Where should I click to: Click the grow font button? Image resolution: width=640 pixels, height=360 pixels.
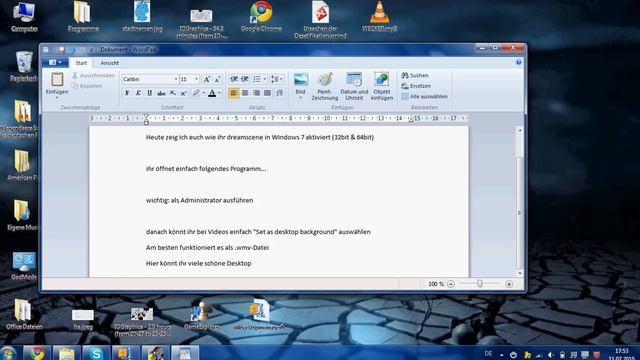pyautogui.click(x=207, y=79)
